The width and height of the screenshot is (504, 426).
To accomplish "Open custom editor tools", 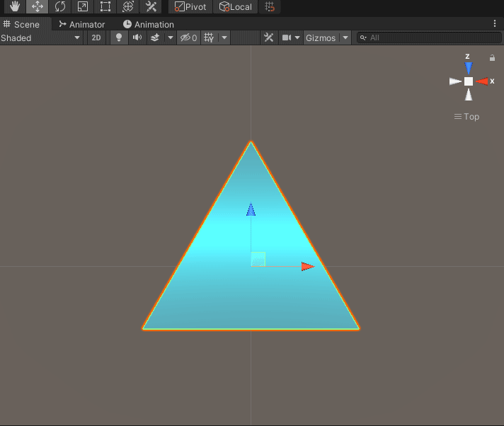I will [x=151, y=6].
